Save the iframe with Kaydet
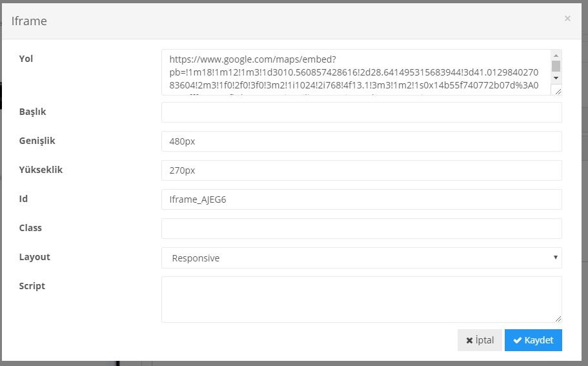Viewport: 588px width, 366px height. coord(533,340)
